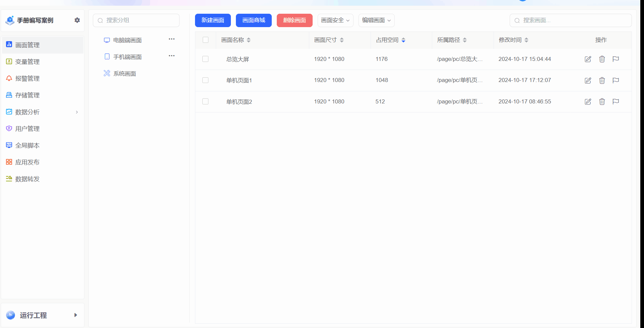The height and width of the screenshot is (328, 644).
Task: Open the more options menu for 电脑端画面
Action: tap(172, 39)
